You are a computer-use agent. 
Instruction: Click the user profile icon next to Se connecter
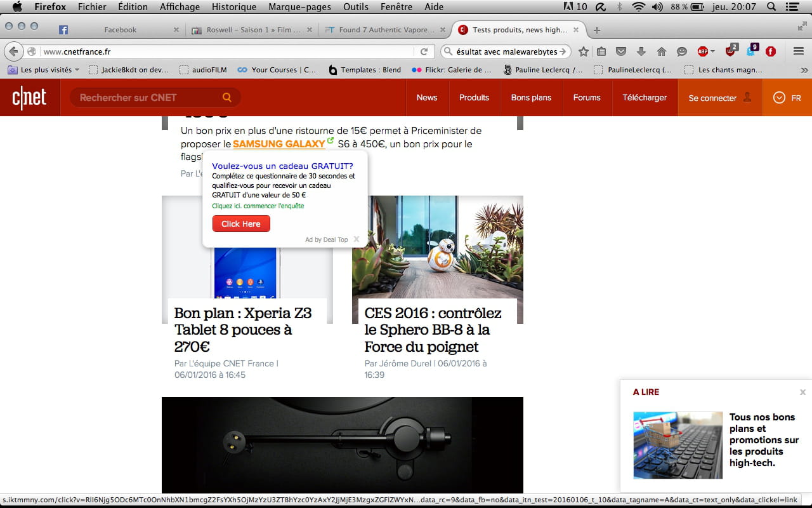[747, 97]
